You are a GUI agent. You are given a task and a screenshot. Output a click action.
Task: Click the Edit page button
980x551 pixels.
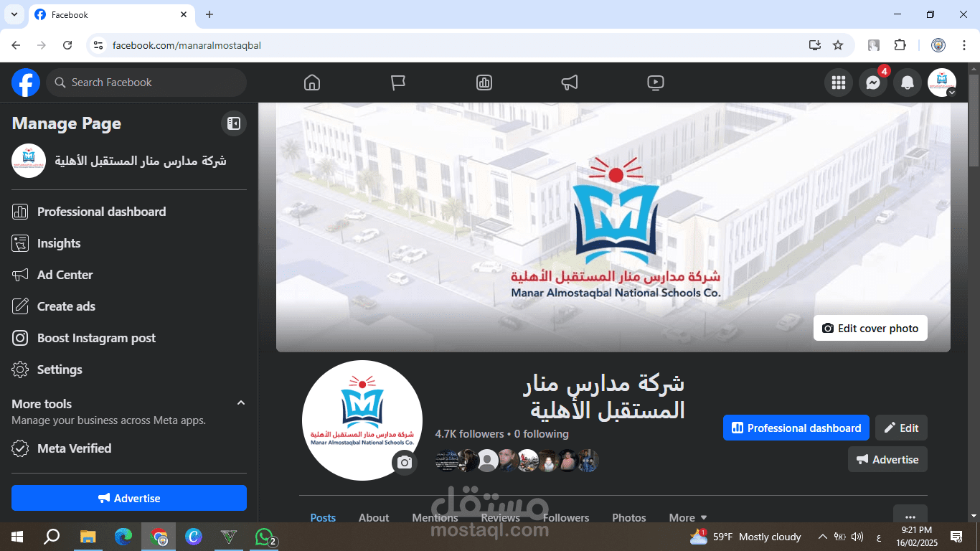902,428
